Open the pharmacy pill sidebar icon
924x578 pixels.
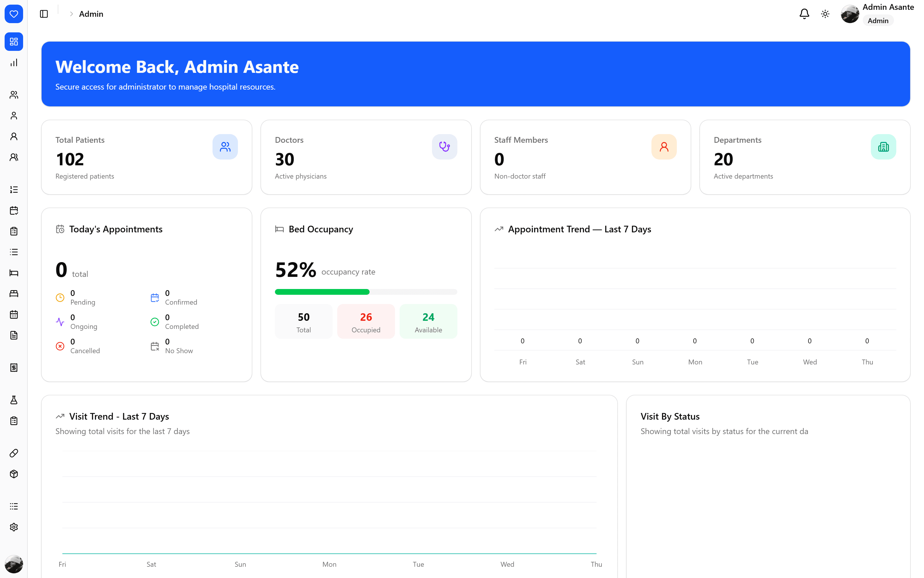point(14,453)
